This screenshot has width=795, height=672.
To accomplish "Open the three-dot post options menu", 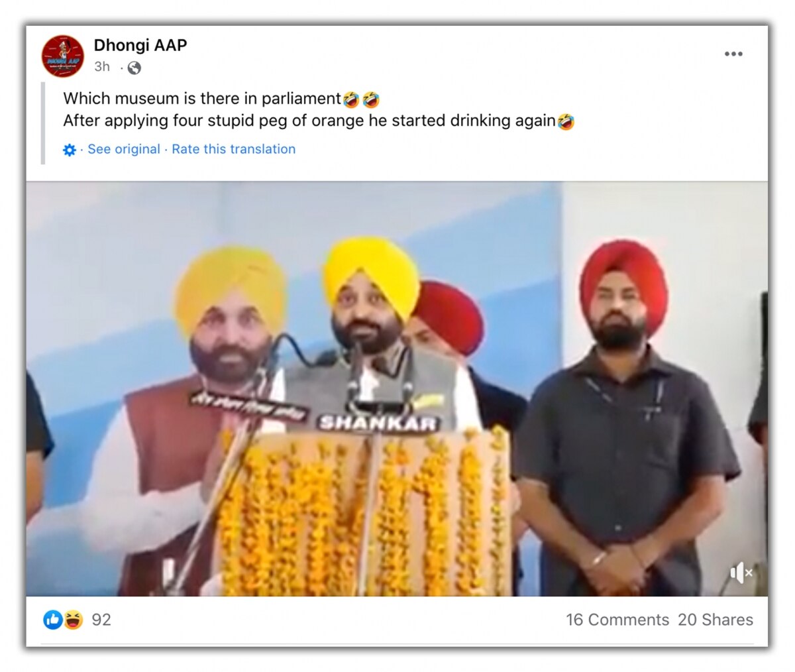I will click(x=733, y=54).
